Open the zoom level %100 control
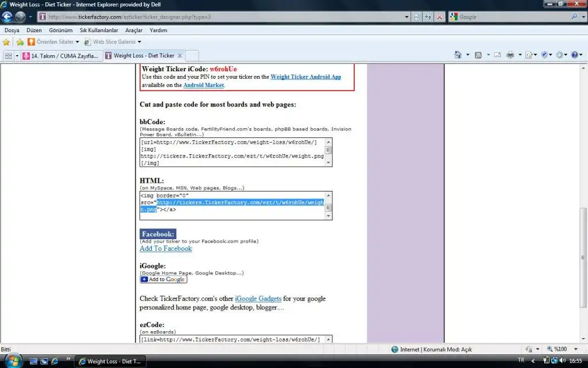This screenshot has width=588, height=368. point(556,349)
